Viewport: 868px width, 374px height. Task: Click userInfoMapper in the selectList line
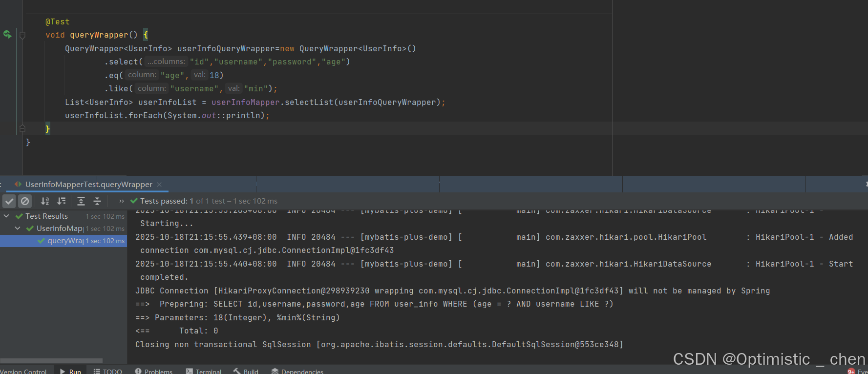(246, 103)
